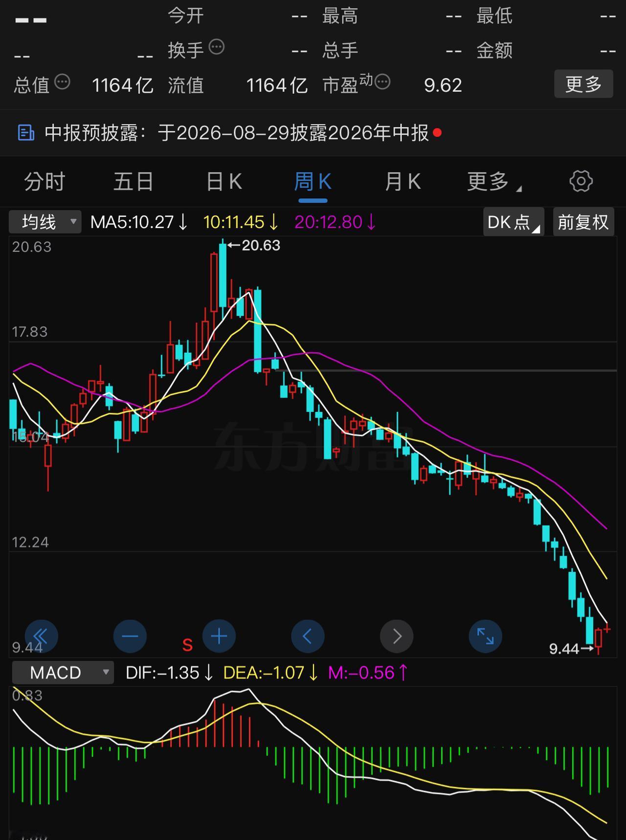The width and height of the screenshot is (626, 840).
Task: Tap the 最高 label
Action: (340, 16)
